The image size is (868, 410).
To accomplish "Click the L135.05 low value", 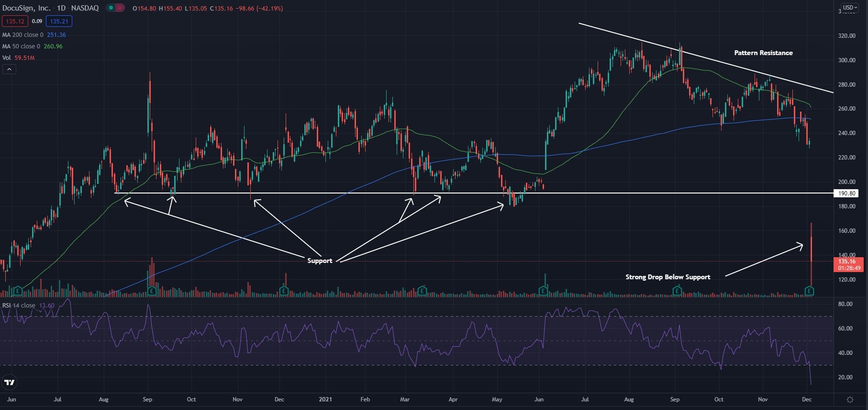I will (195, 9).
